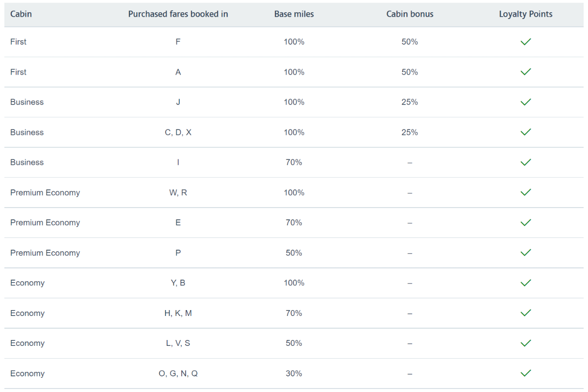Select the 50% cabin bonus for fare F
The image size is (588, 392).
point(410,42)
